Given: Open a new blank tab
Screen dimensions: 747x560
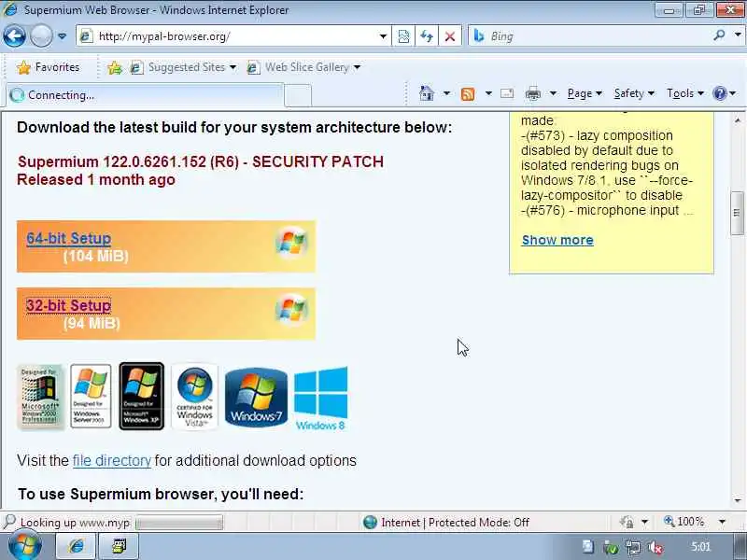Looking at the screenshot, I should [298, 96].
